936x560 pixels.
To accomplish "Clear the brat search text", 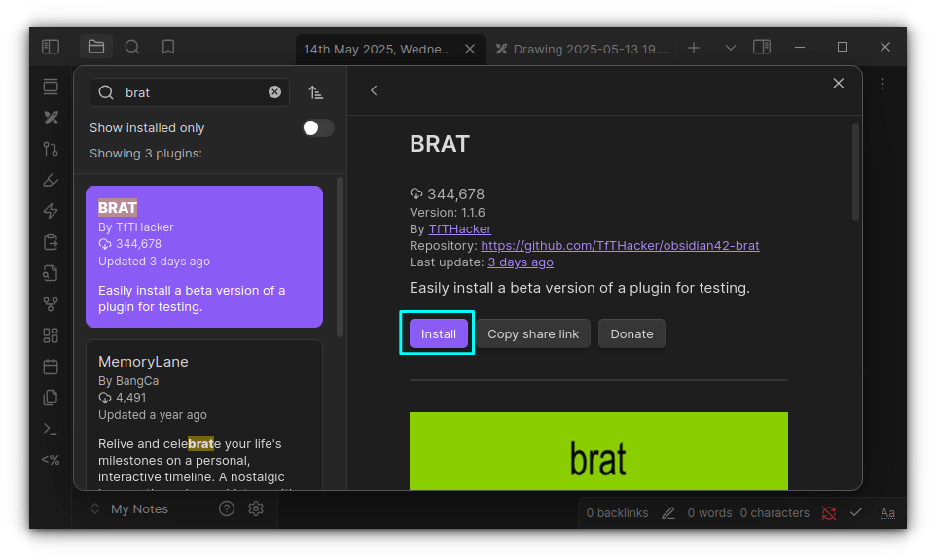I will click(274, 92).
